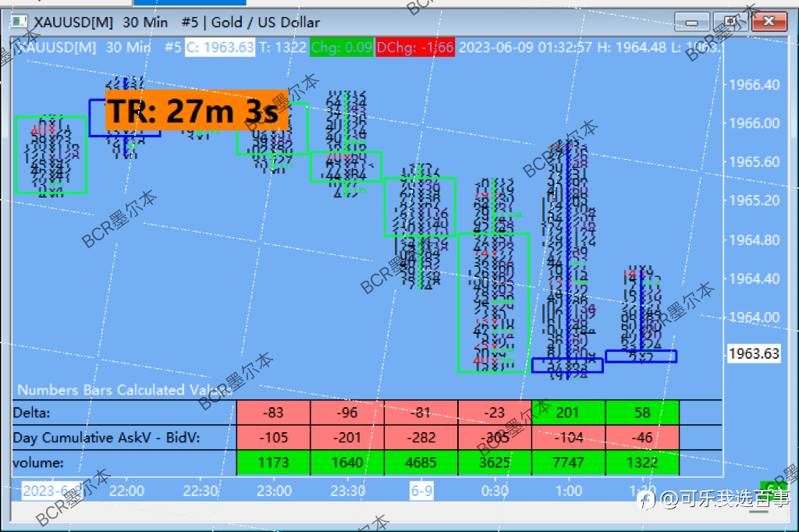This screenshot has height=532, width=799.
Task: Click the 1964.80 price axis label
Action: pos(755,239)
